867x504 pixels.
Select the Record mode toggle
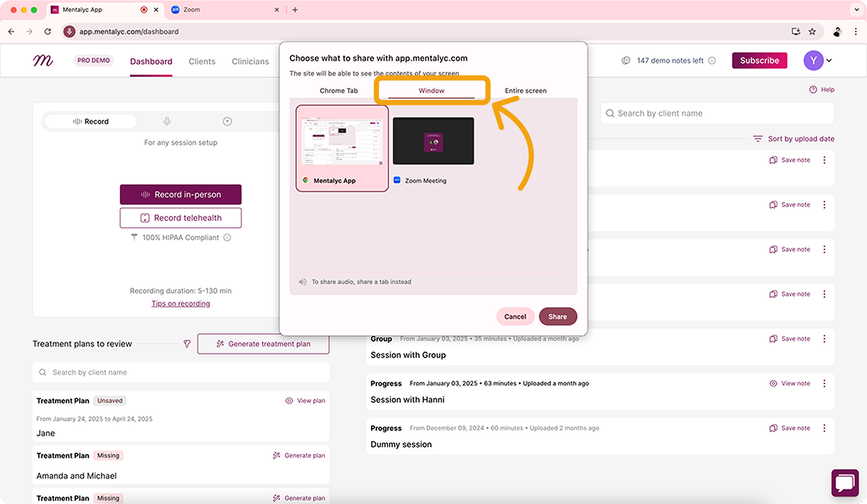tap(91, 121)
